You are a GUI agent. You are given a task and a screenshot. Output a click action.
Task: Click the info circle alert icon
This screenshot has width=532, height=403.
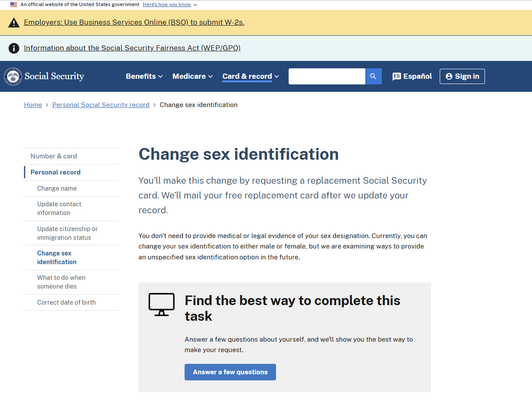coord(14,48)
